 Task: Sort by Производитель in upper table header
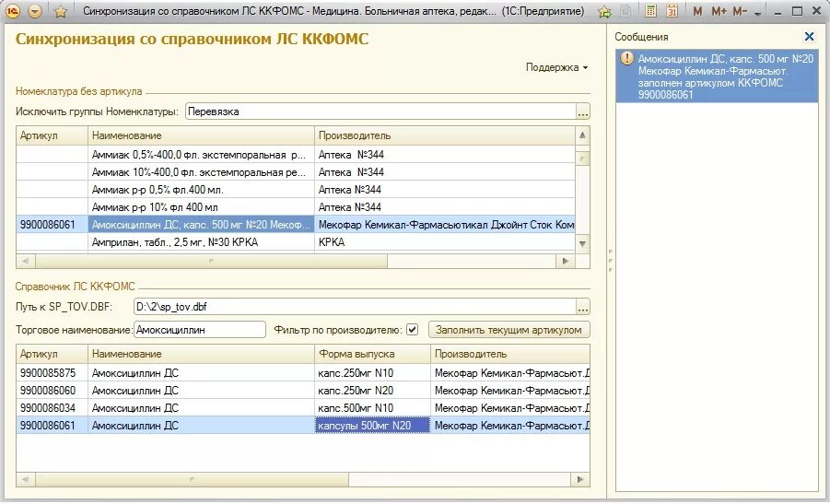coord(445,135)
